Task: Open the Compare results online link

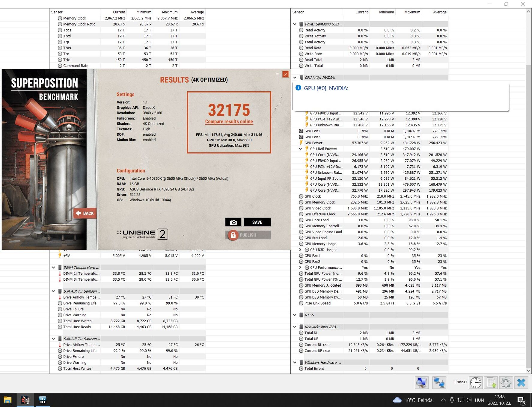Action: pyautogui.click(x=229, y=122)
